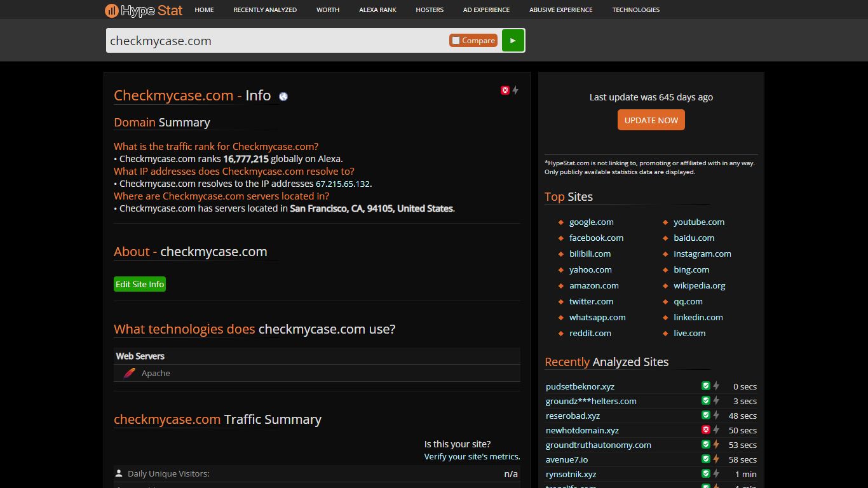Click green shield icon for avenue7.io

[x=705, y=459]
